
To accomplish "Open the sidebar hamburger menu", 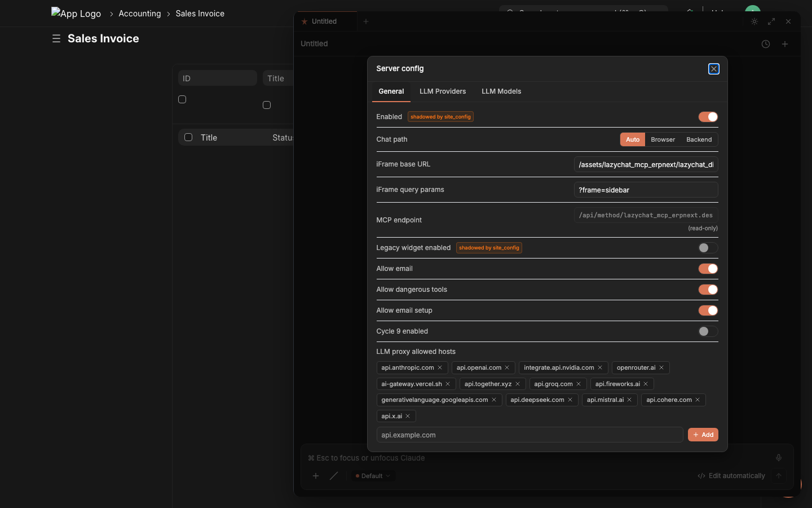I will pyautogui.click(x=56, y=38).
